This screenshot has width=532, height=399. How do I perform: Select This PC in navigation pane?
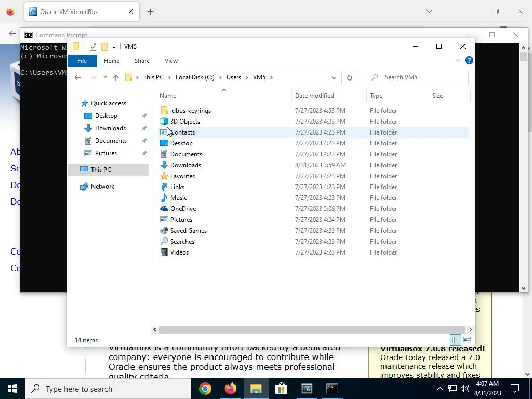(x=108, y=170)
